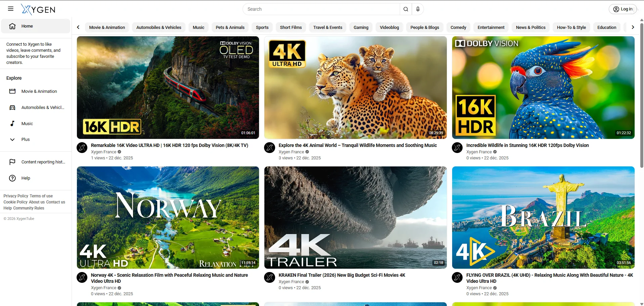Screen dimensions: 644x306
Task: Click the Xygen logo
Action: click(38, 9)
